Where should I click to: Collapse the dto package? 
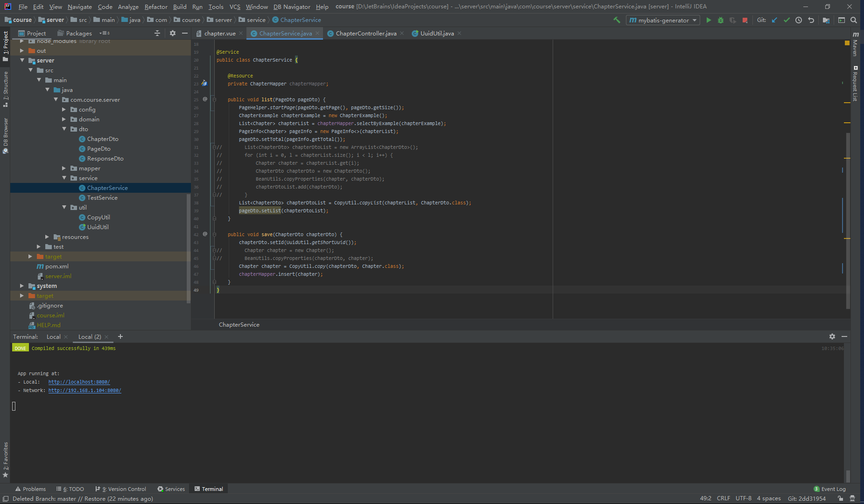[x=64, y=129]
